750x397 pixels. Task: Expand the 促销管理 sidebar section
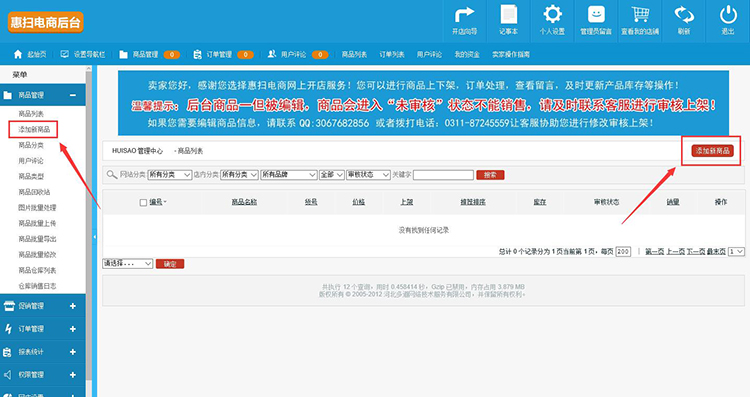pyautogui.click(x=73, y=306)
